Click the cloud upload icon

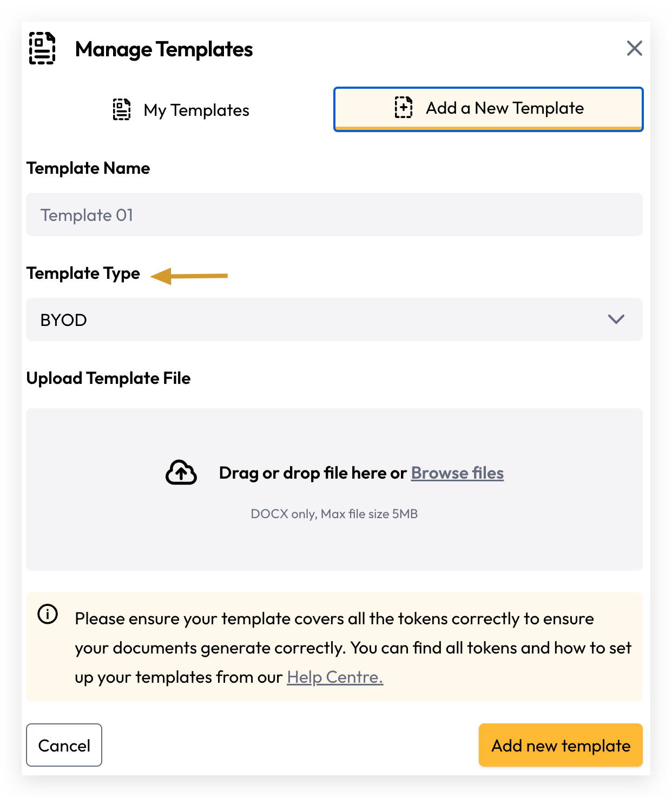coord(181,473)
